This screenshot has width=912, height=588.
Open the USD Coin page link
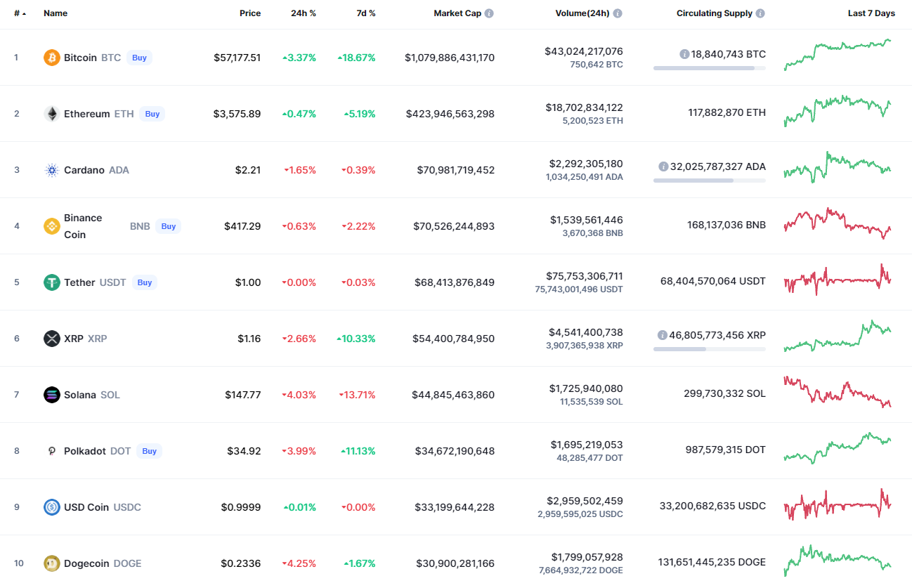coord(86,507)
